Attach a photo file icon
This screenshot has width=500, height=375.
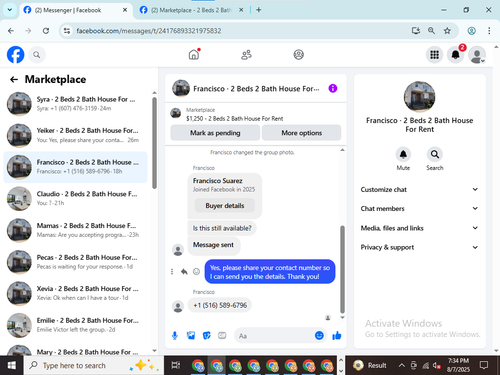click(191, 335)
